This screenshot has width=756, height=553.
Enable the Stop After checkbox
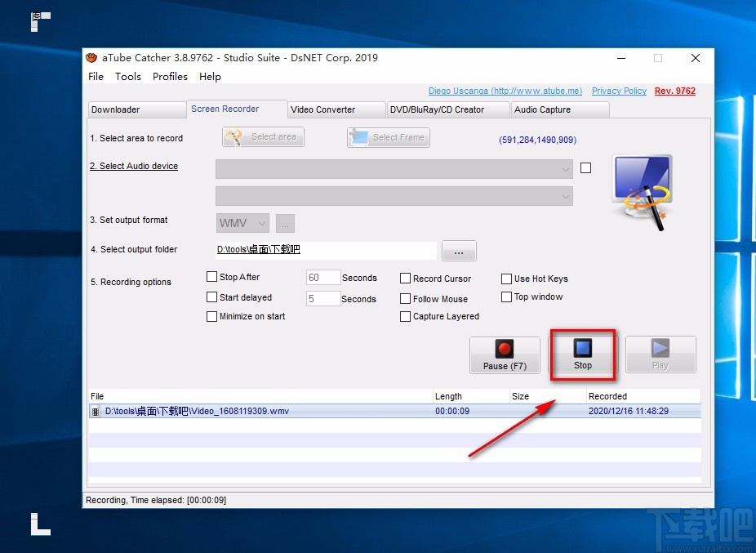tap(212, 277)
